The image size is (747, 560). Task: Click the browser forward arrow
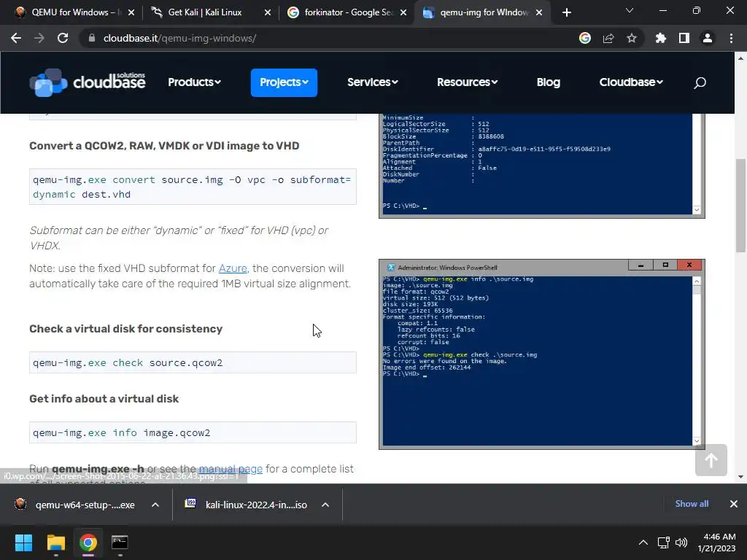[39, 38]
